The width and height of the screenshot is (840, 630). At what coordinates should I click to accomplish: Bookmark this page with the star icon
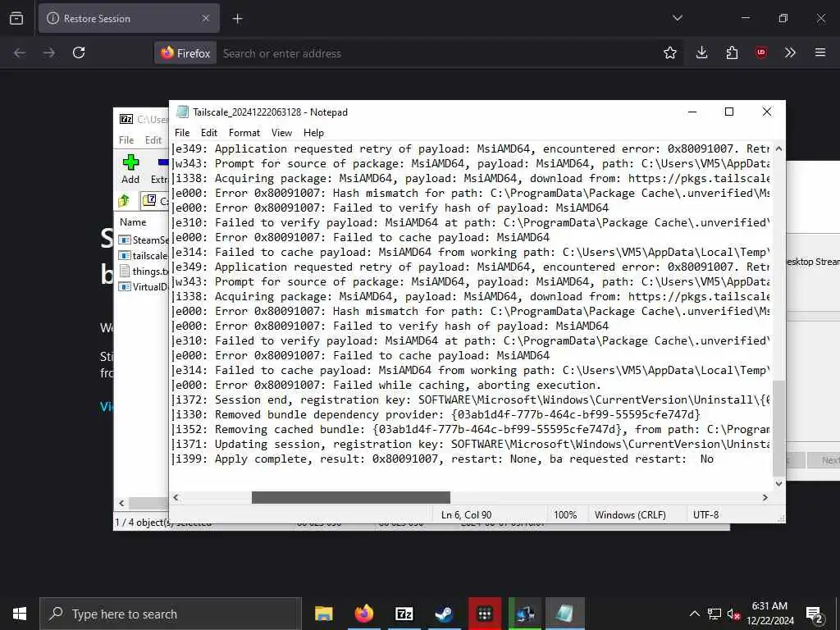pyautogui.click(x=669, y=53)
